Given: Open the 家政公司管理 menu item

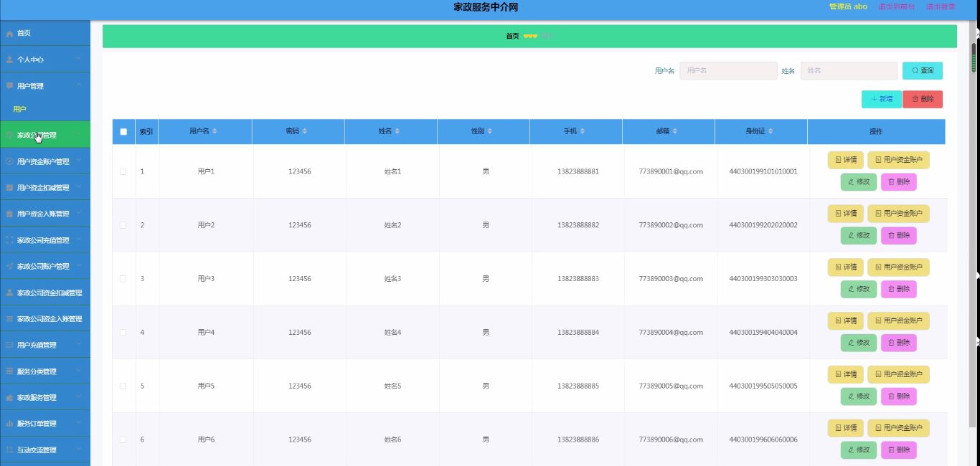Looking at the screenshot, I should pos(45,135).
